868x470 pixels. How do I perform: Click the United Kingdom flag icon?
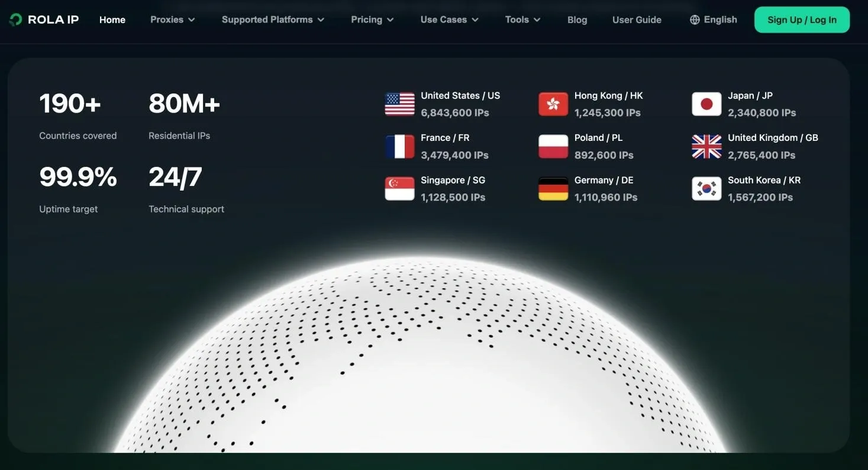(706, 146)
